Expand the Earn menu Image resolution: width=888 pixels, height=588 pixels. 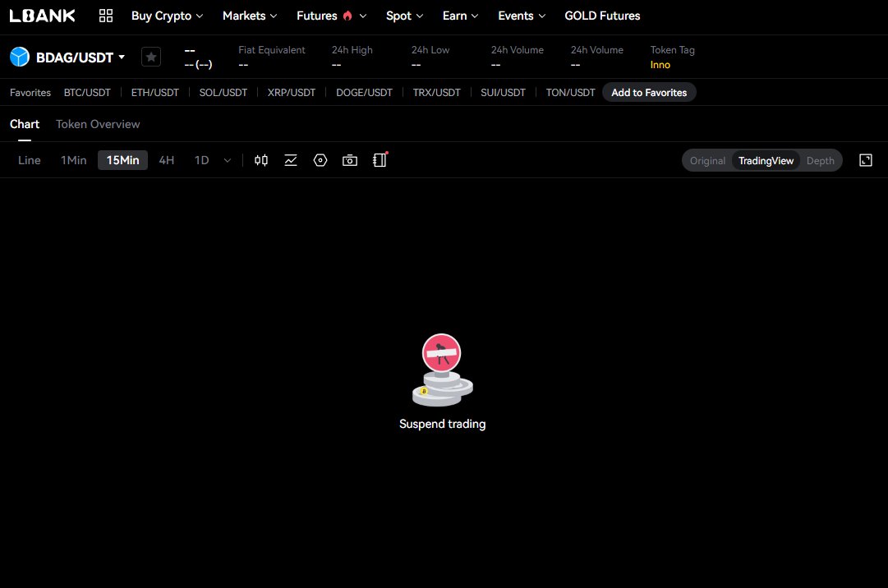tap(460, 16)
